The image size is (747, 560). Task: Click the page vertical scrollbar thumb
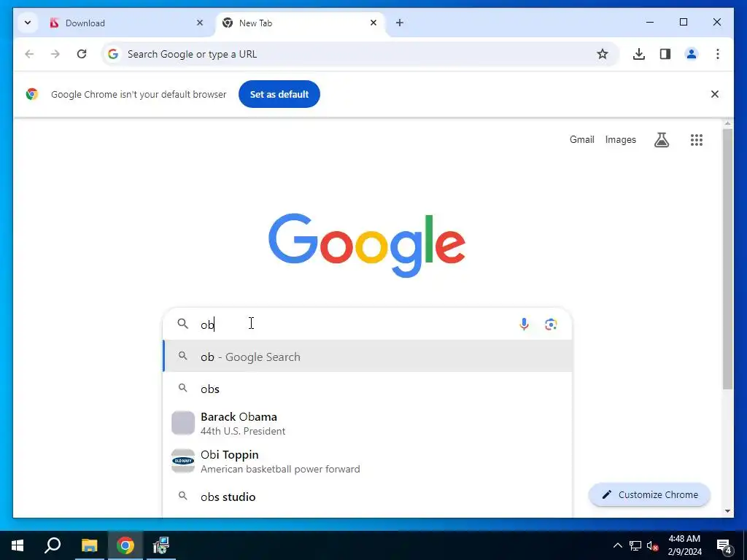[727, 260]
